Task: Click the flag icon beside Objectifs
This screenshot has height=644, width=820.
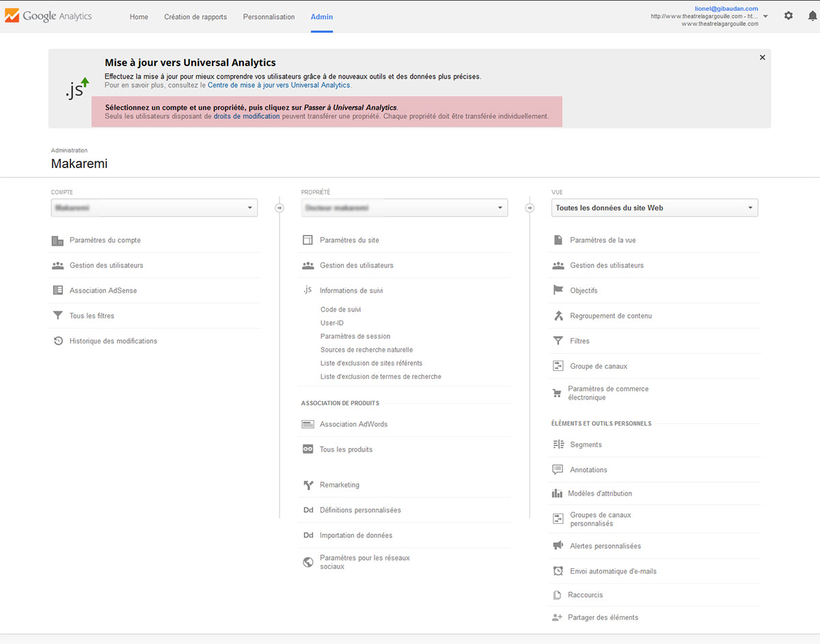Action: (x=558, y=290)
